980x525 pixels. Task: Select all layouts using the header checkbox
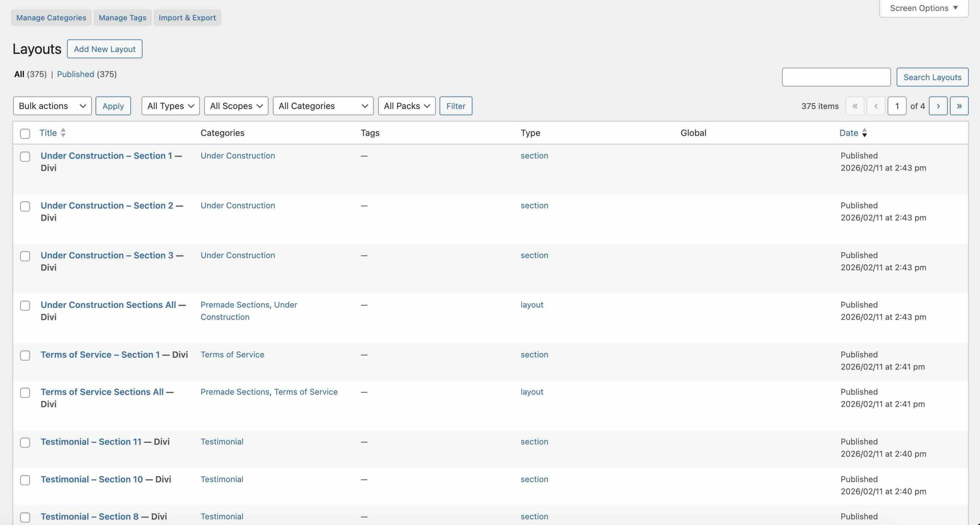click(x=25, y=133)
